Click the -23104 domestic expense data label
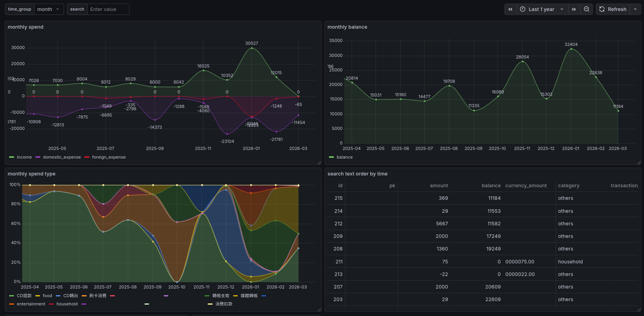 tap(227, 141)
